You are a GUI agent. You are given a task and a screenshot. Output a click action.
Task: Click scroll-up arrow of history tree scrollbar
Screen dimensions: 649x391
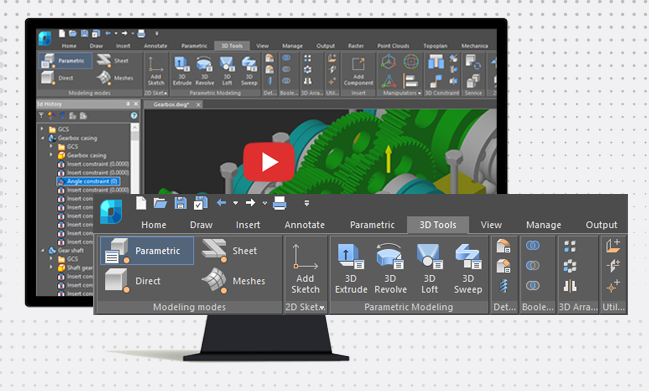[135, 127]
